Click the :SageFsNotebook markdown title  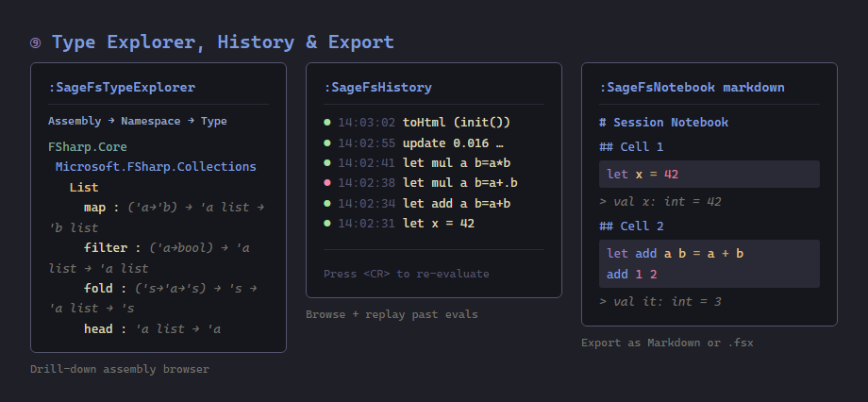pos(692,88)
